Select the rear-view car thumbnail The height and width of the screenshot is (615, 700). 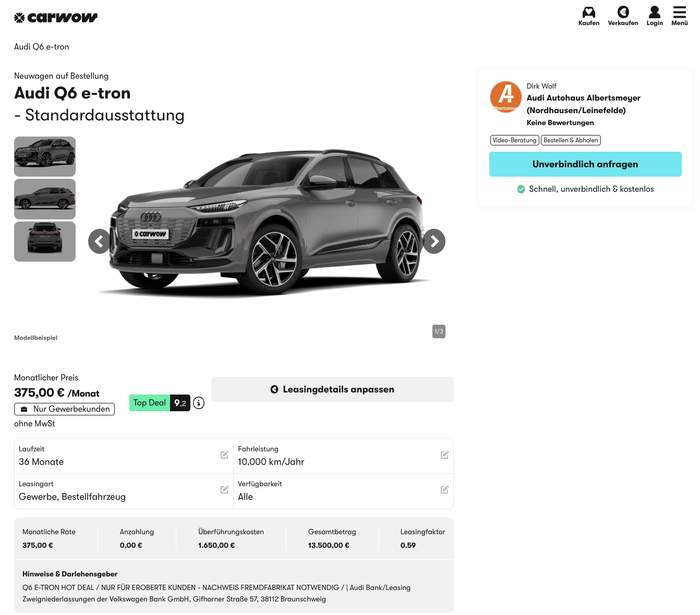(45, 242)
